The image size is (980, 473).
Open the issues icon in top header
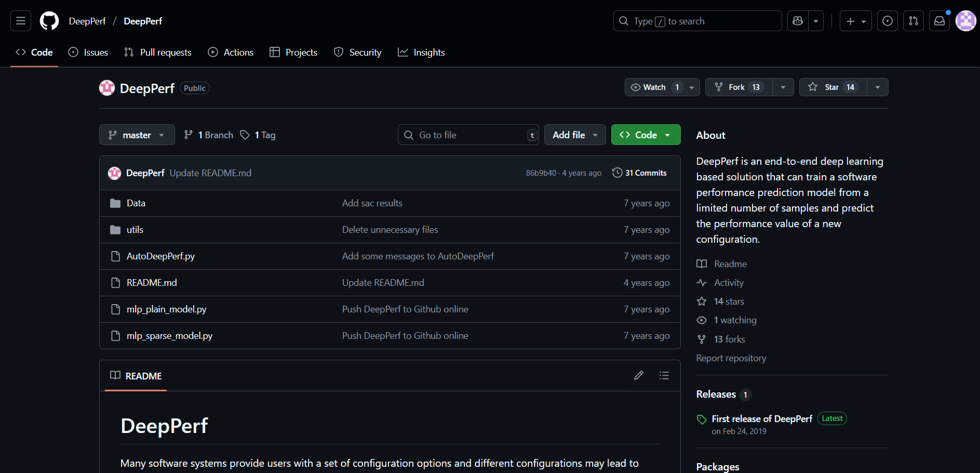(x=887, y=21)
